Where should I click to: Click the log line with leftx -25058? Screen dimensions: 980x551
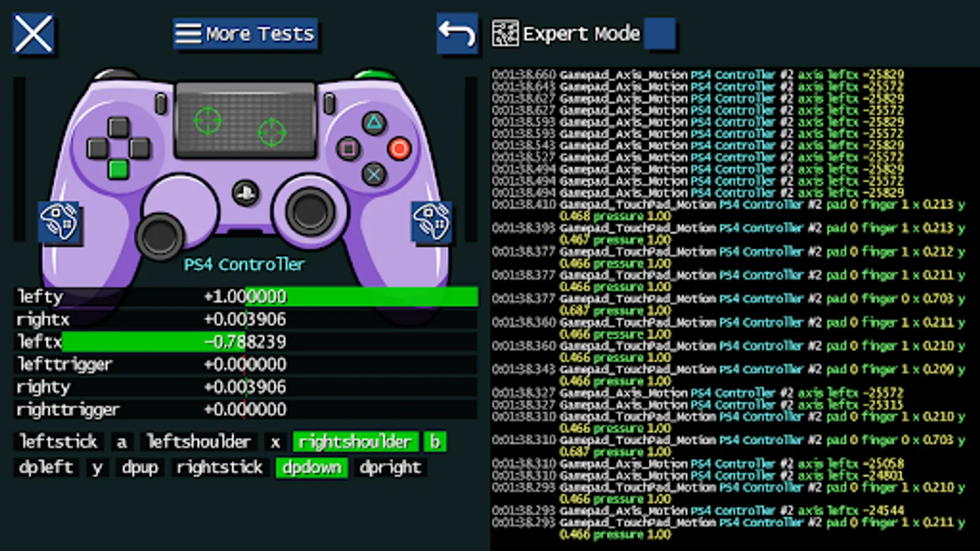tap(698, 463)
